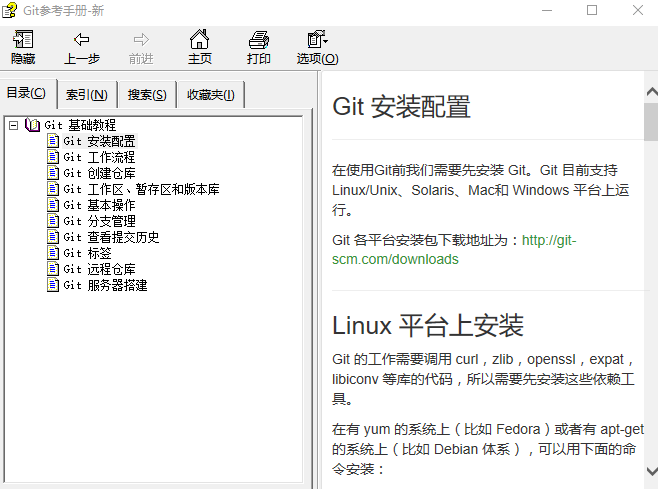The width and height of the screenshot is (658, 489).
Task: Select Git 分支管理 in the tree
Action: pyautogui.click(x=99, y=221)
